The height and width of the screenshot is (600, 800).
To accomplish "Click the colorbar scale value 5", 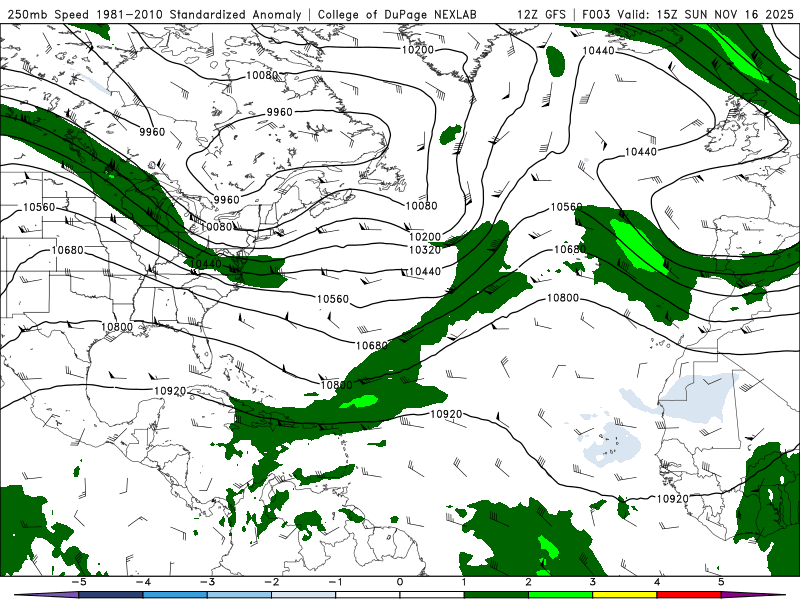I will click(x=721, y=582).
